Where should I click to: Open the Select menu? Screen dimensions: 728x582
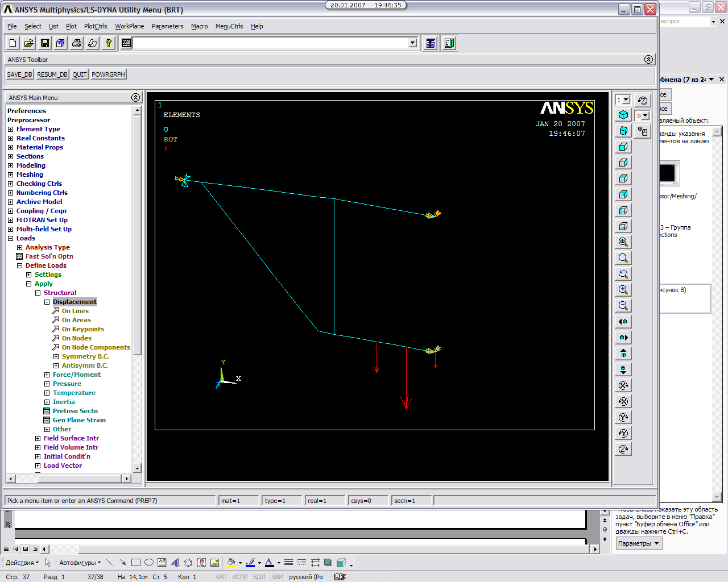pos(32,26)
